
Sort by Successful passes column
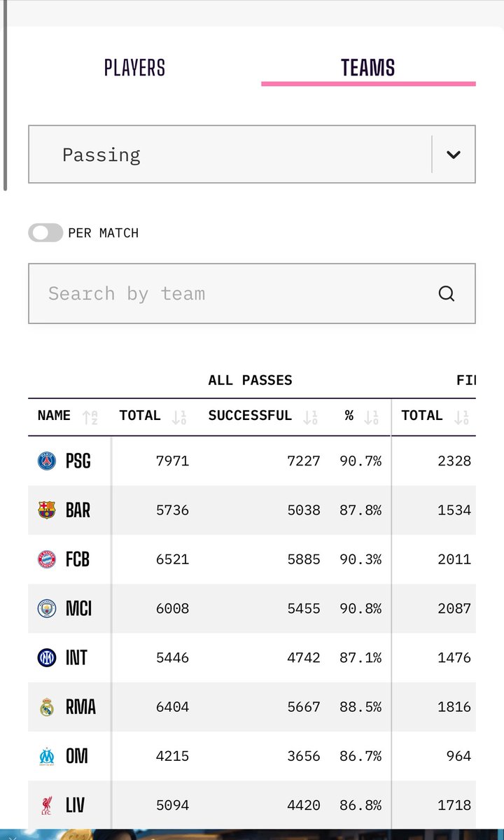click(310, 417)
